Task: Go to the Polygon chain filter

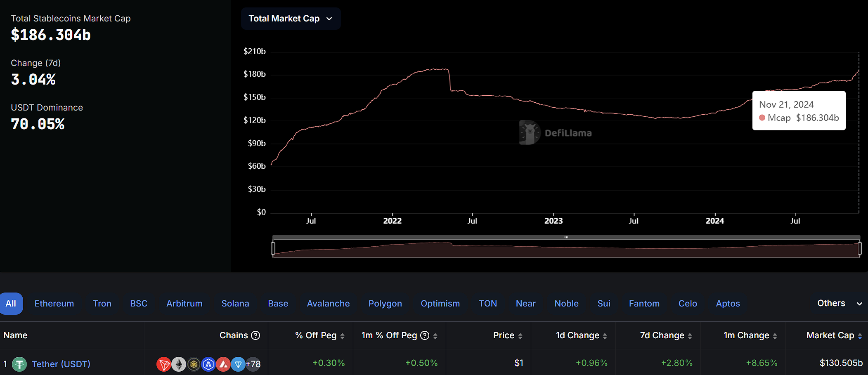Action: pos(385,304)
